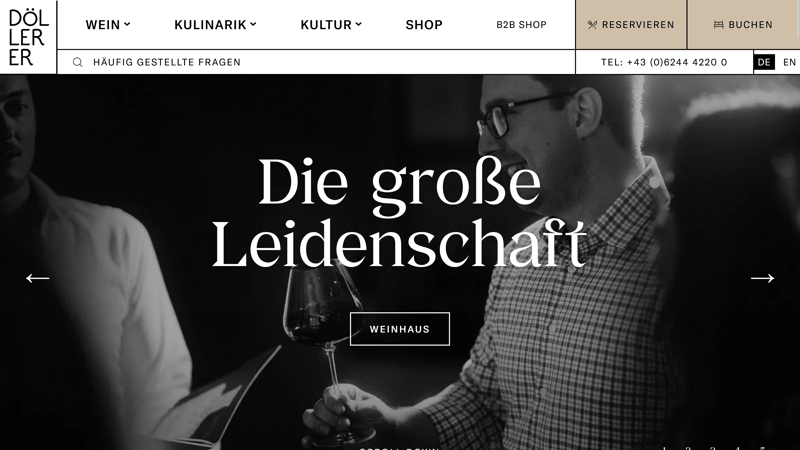Open the Döllerer logo home link

(29, 38)
